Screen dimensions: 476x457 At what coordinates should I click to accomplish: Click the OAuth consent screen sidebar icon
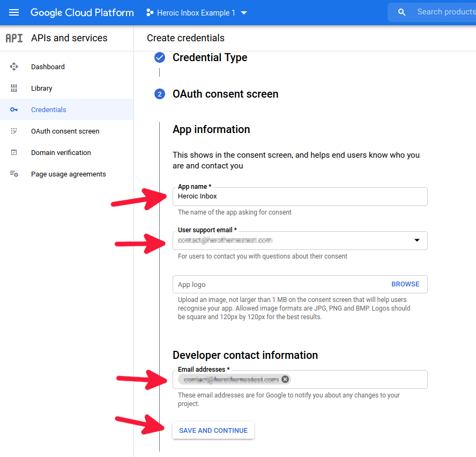click(14, 131)
